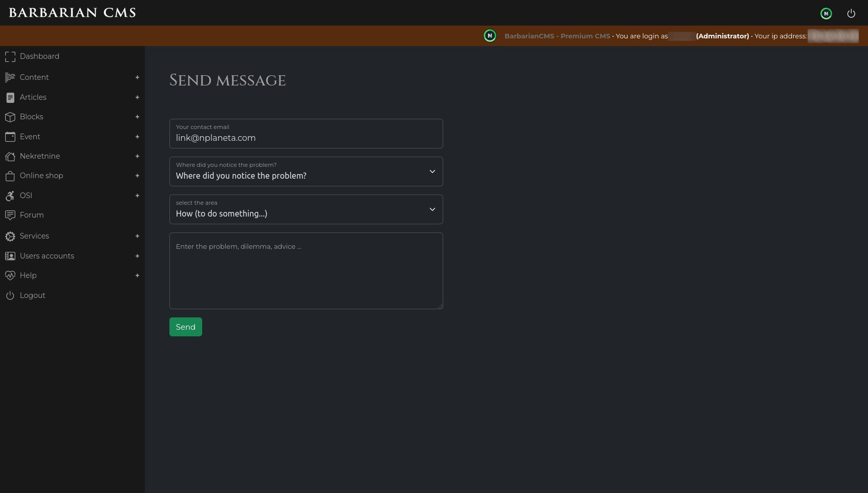Click the Help heartbeat icon
Viewport: 868px width, 493px height.
tap(10, 275)
